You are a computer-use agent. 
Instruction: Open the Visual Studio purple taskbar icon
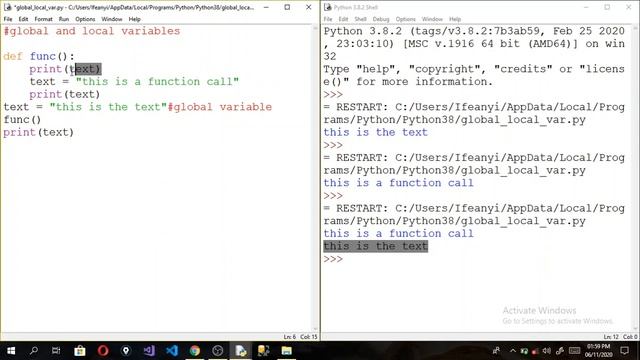point(149,351)
